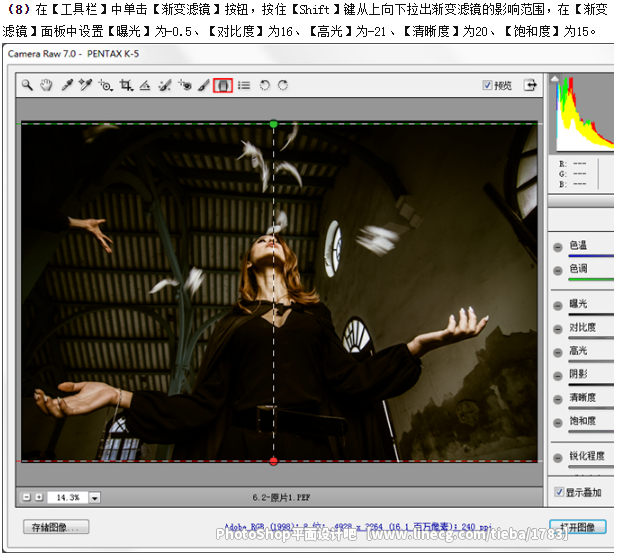Zoom out with the minus button
Viewport: 624px width, 553px height.
[x=27, y=497]
